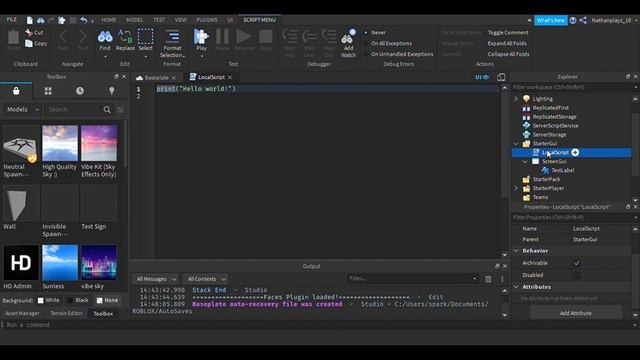
Task: Click Expand All Folds action
Action: (x=507, y=43)
